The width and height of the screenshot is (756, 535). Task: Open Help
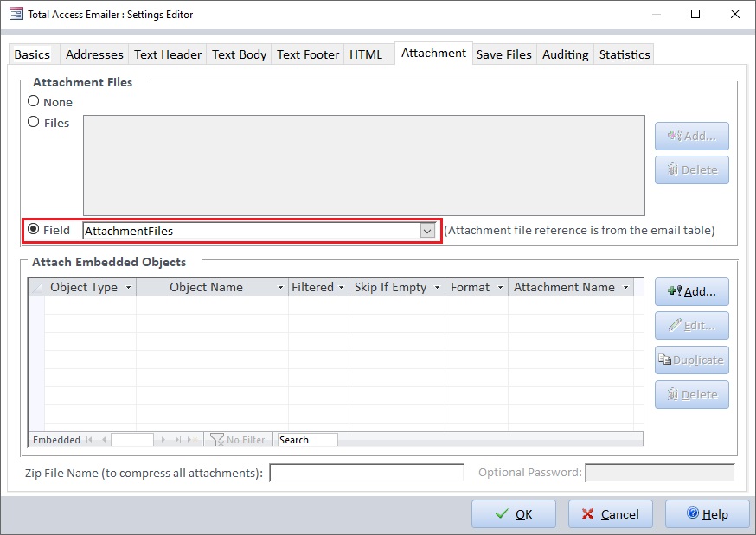(x=708, y=513)
